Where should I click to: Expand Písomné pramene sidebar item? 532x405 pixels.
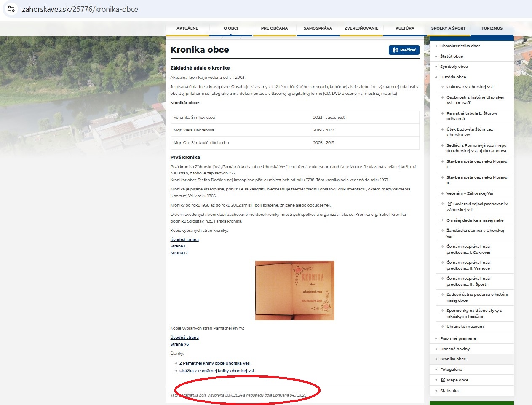pos(458,338)
